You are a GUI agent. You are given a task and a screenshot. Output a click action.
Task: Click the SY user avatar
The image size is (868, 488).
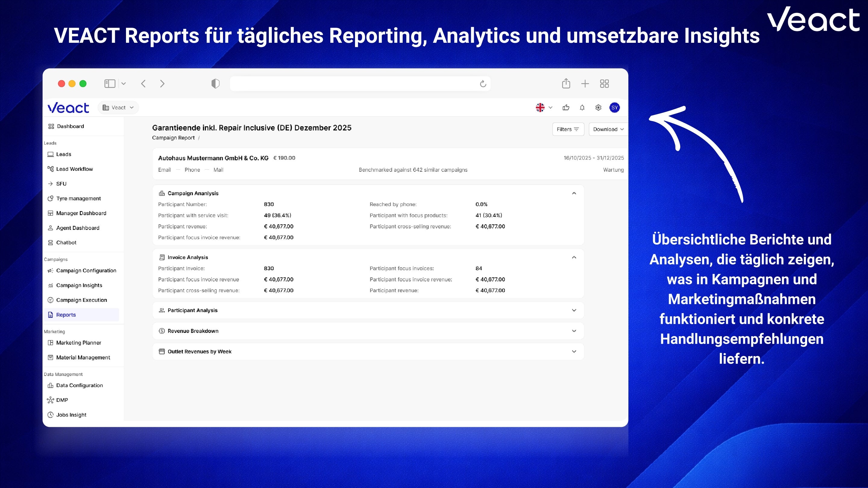pyautogui.click(x=614, y=108)
